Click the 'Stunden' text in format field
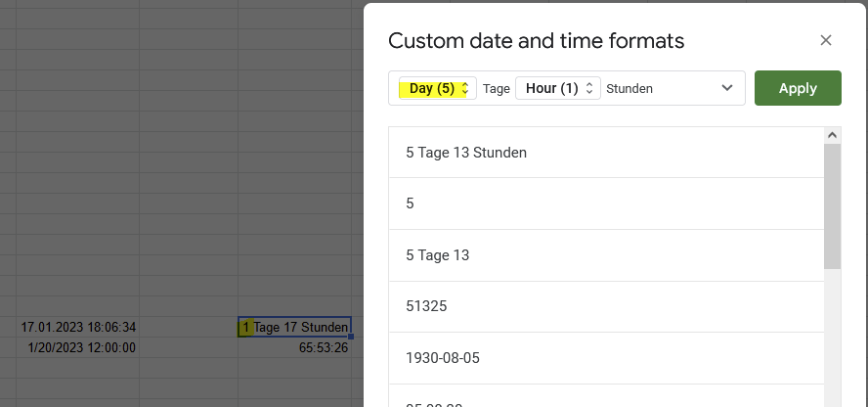Image resolution: width=868 pixels, height=407 pixels. (x=629, y=88)
